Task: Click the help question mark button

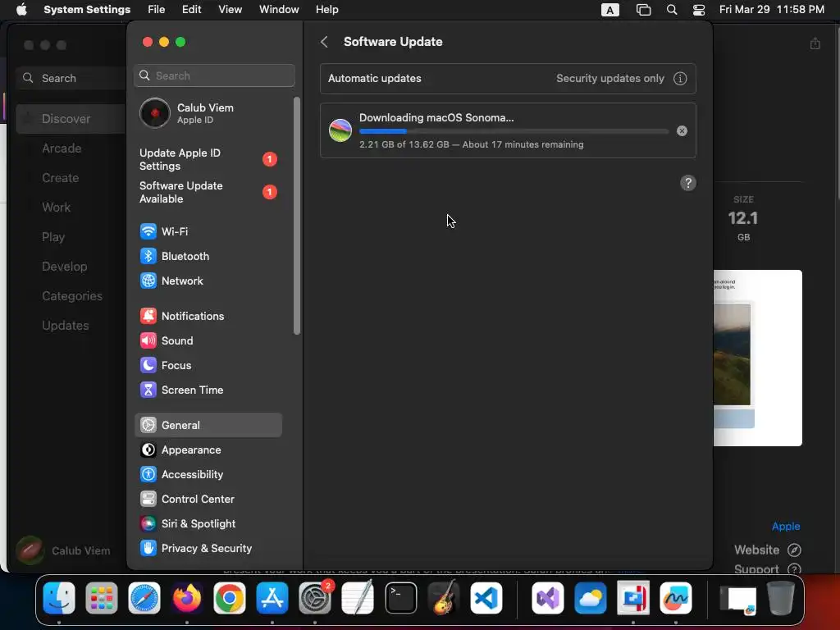Action: [688, 183]
